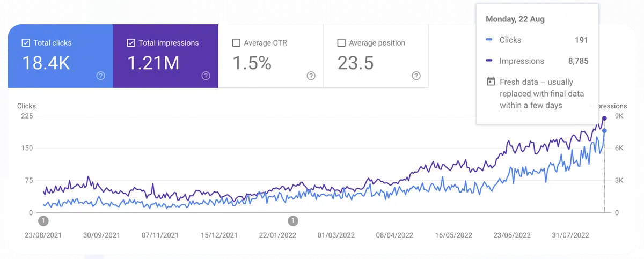Enable the Average CTR checkbox
This screenshot has height=259, width=644.
click(236, 43)
